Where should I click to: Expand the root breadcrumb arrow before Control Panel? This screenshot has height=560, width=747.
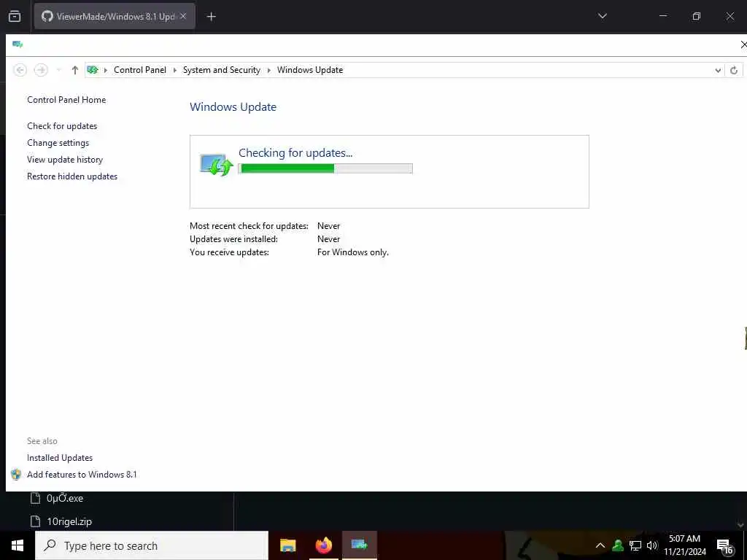105,70
